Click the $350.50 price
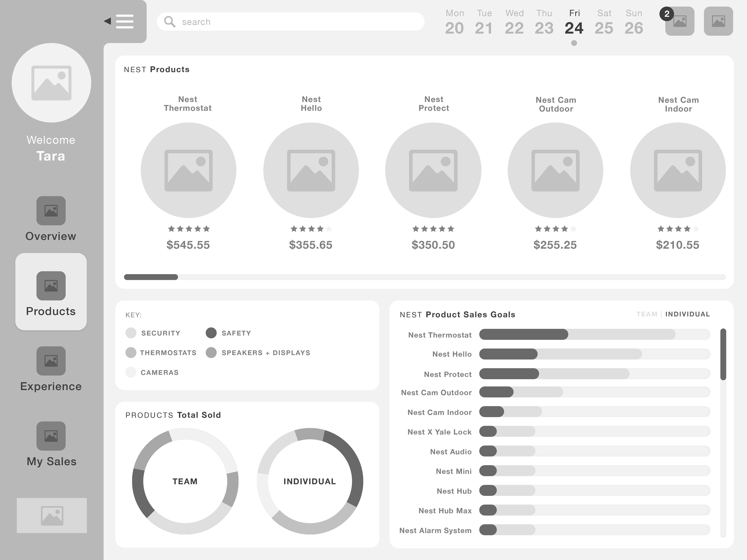 [x=433, y=245]
